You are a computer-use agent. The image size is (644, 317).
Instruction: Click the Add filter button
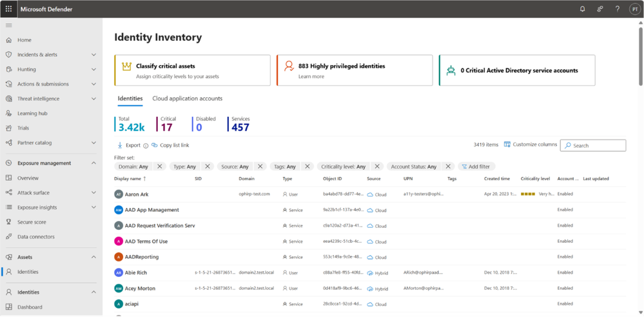click(x=476, y=167)
